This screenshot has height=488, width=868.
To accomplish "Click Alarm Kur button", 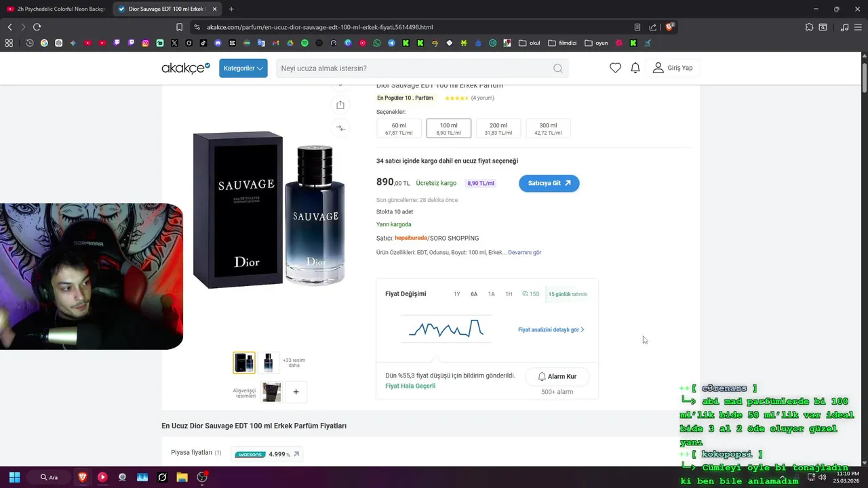I will pos(557,377).
